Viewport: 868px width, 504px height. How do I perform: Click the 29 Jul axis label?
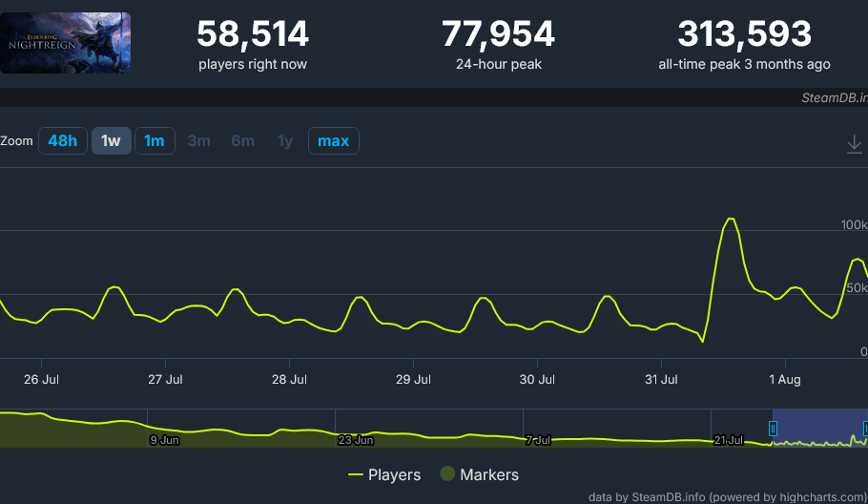pos(413,379)
